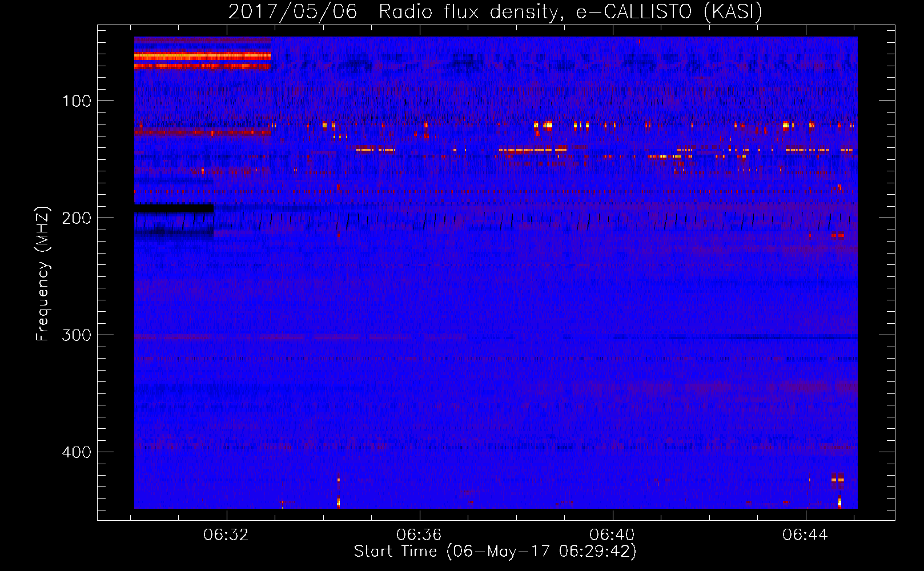Click the '100' frequency tick label

[77, 101]
